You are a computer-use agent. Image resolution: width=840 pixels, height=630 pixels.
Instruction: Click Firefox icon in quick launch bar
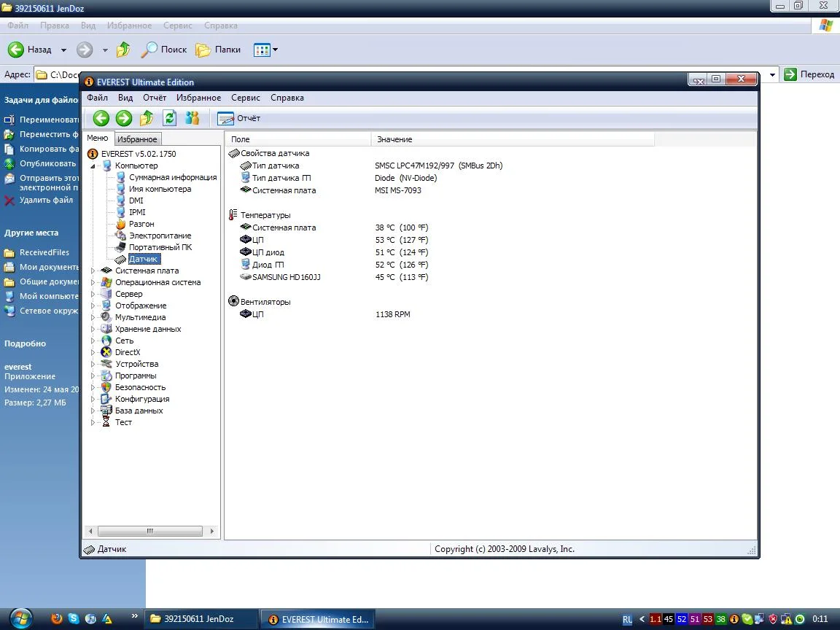click(57, 619)
